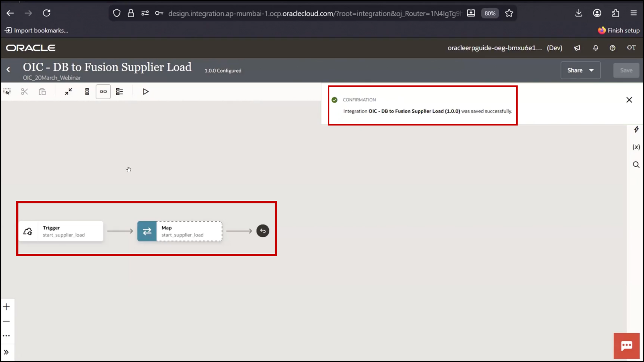Click the Map node's teal arrows icon

coord(147,231)
